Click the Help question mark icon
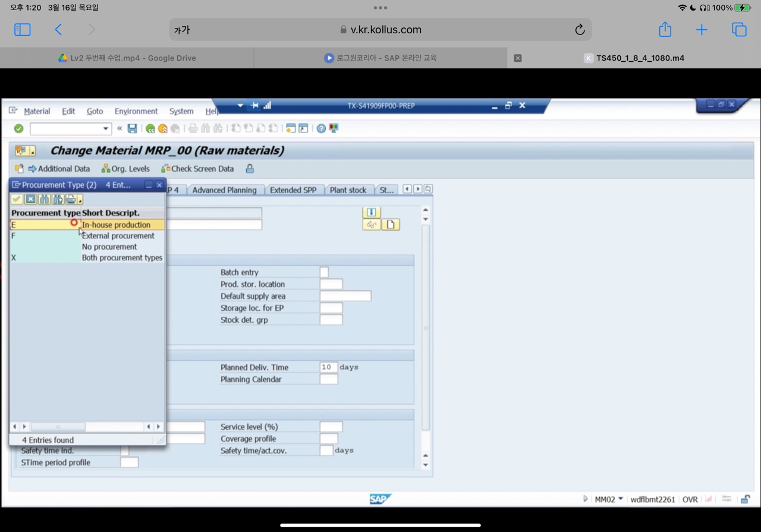The width and height of the screenshot is (761, 532). click(x=321, y=128)
